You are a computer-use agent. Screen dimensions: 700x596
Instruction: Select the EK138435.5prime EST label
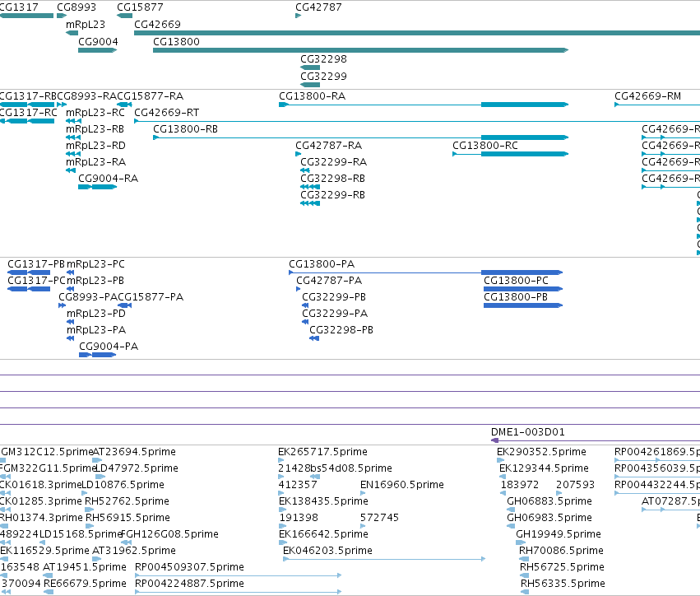coord(323,501)
